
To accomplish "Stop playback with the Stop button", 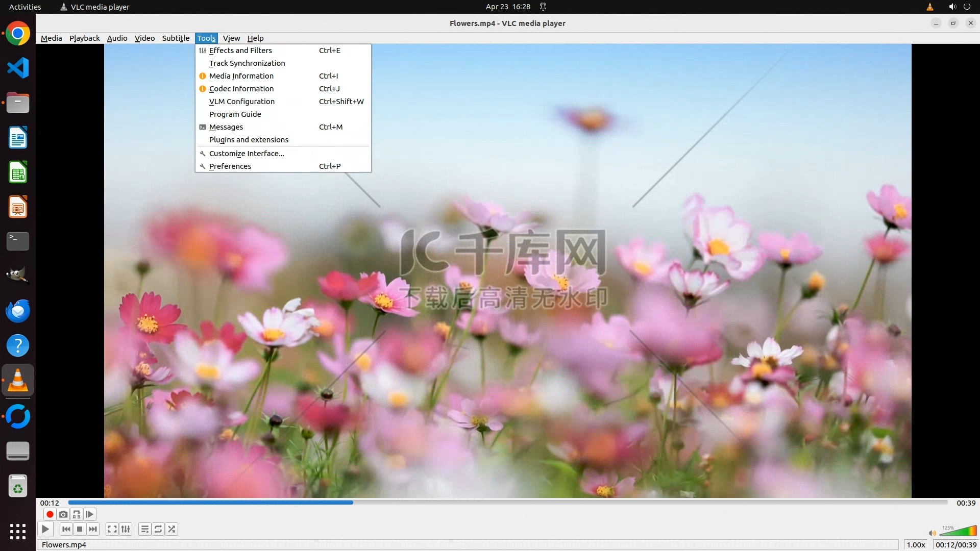I will point(80,529).
